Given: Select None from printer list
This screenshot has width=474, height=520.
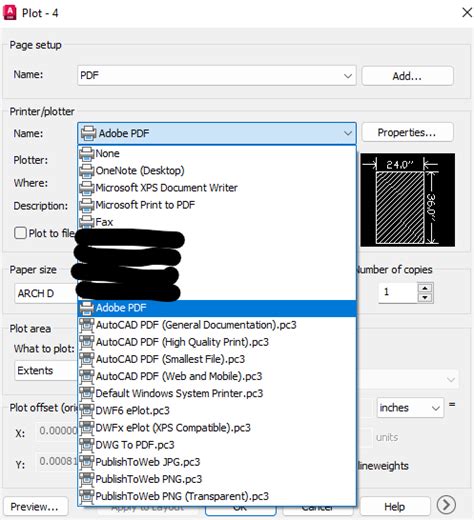Looking at the screenshot, I should 217,154.
